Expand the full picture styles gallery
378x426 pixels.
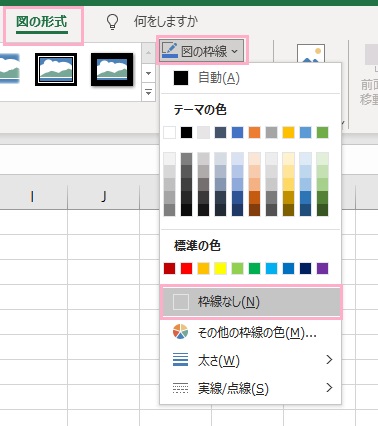click(x=148, y=92)
